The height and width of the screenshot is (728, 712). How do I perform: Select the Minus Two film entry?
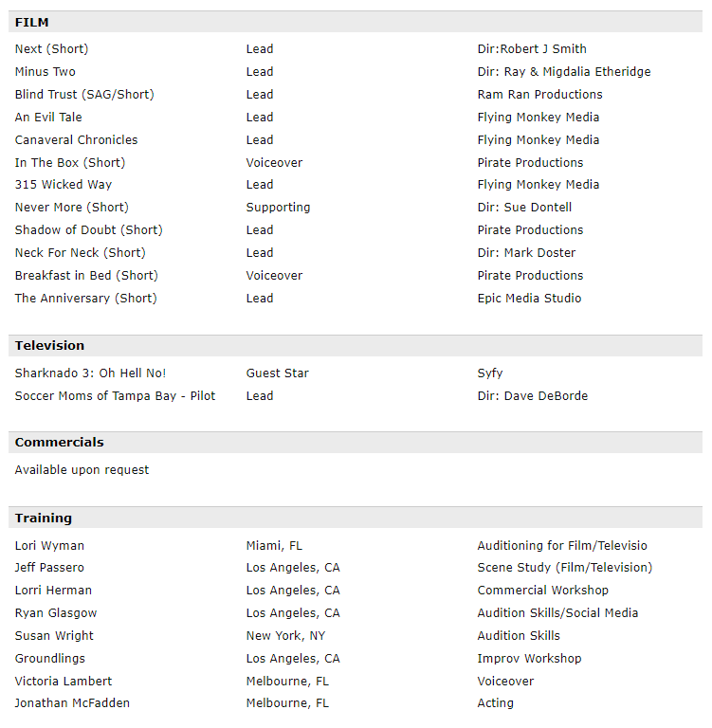46,71
